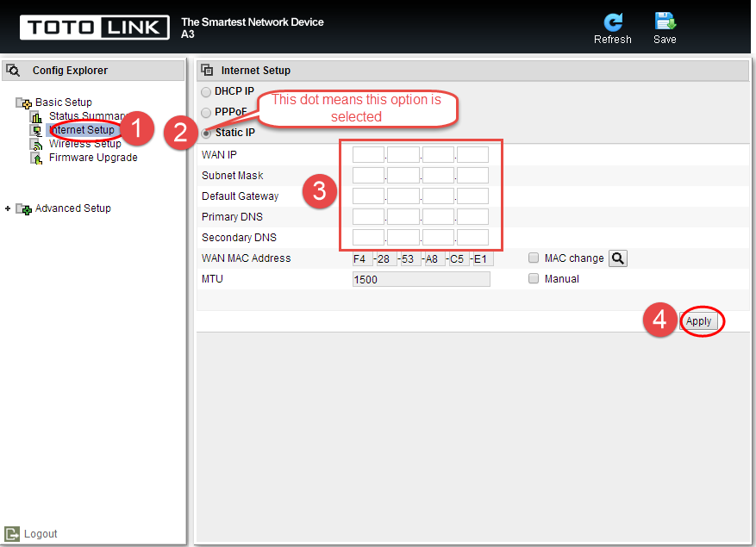Open Firmware Upgrade tree item
756x547 pixels.
93,158
